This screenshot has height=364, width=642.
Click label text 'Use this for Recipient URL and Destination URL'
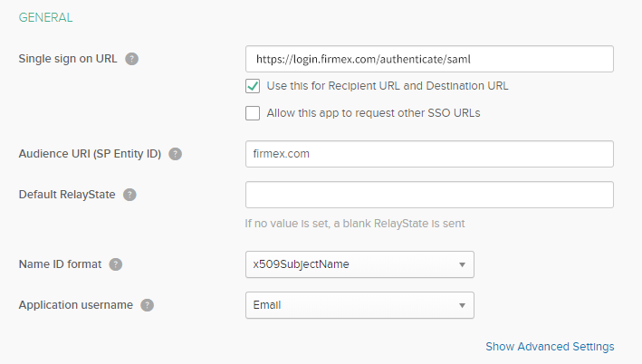point(388,86)
